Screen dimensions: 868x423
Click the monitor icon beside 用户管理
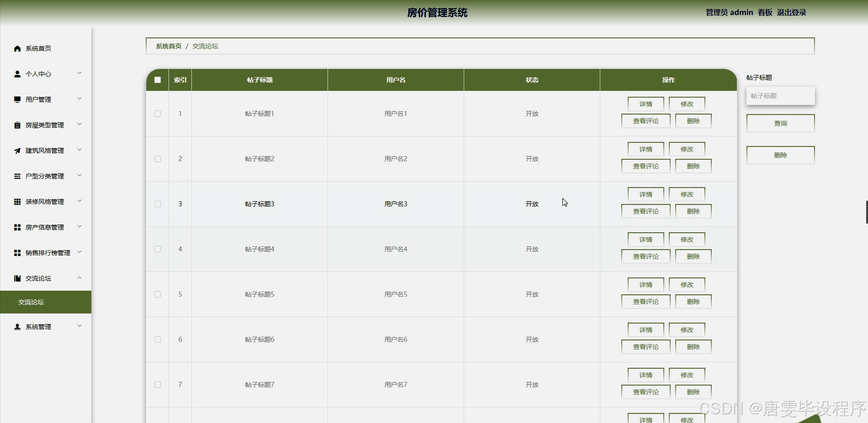coord(17,99)
